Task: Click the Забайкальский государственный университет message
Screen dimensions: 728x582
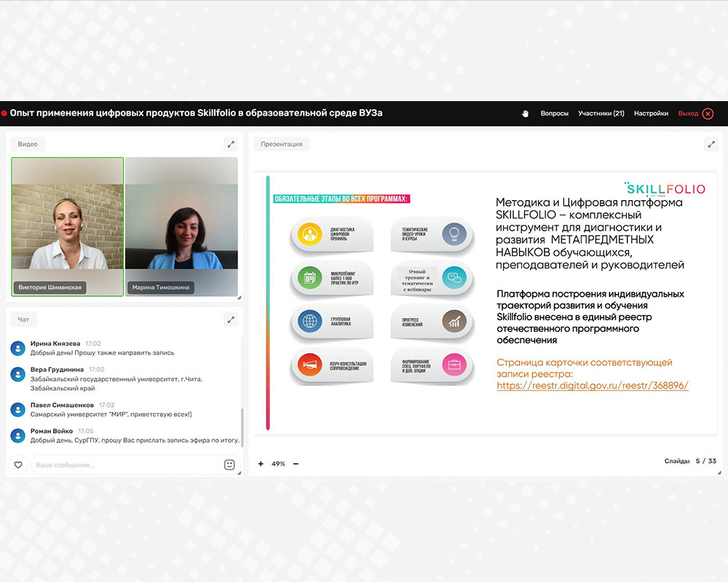Action: click(116, 384)
